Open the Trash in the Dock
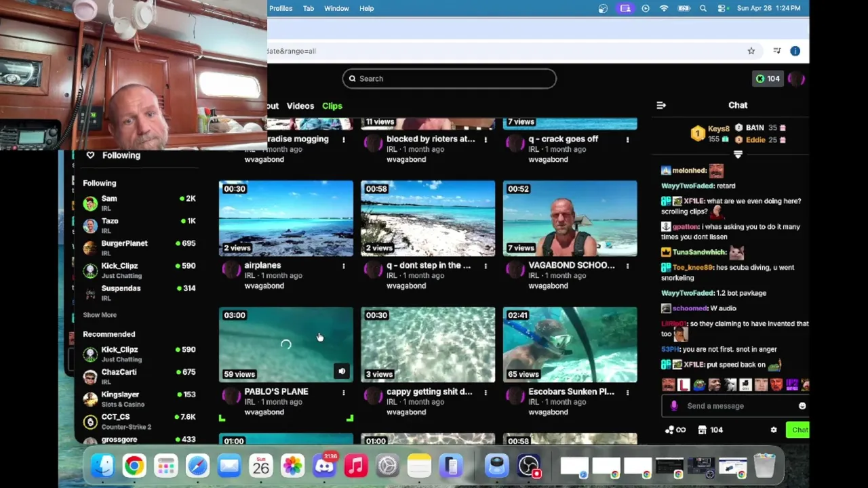This screenshot has height=488, width=868. 764,466
